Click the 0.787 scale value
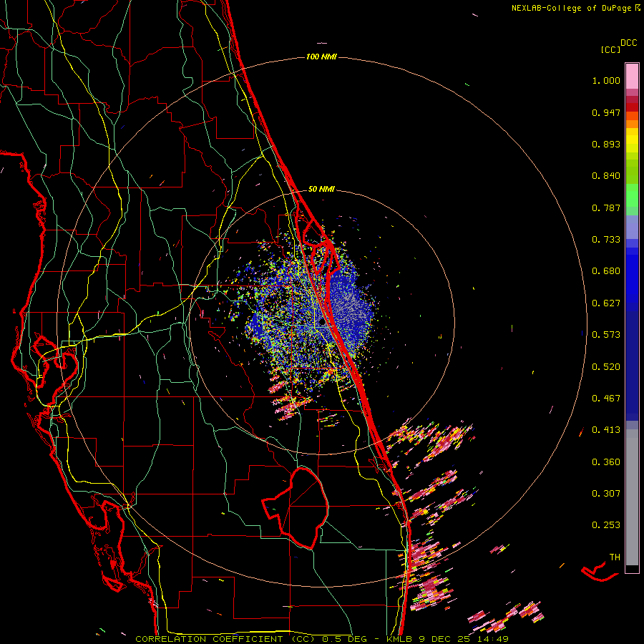Image resolution: width=644 pixels, height=644 pixels. [x=606, y=208]
